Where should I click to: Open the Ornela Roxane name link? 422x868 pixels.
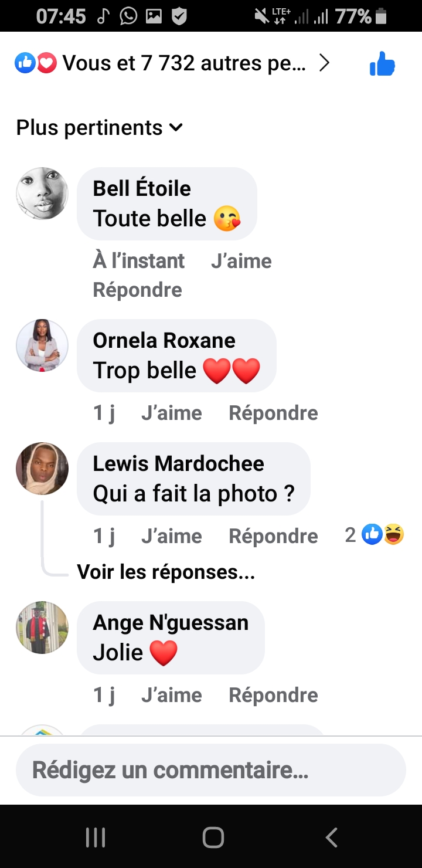click(x=164, y=340)
